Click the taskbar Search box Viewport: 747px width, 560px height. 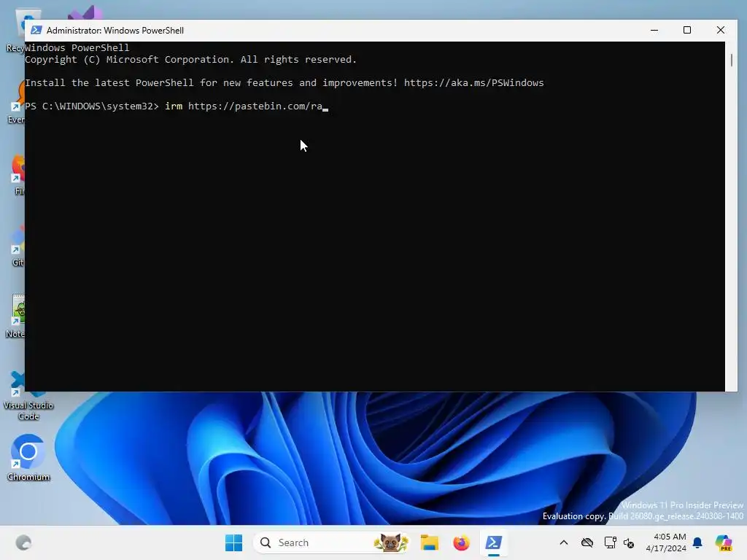[332, 542]
